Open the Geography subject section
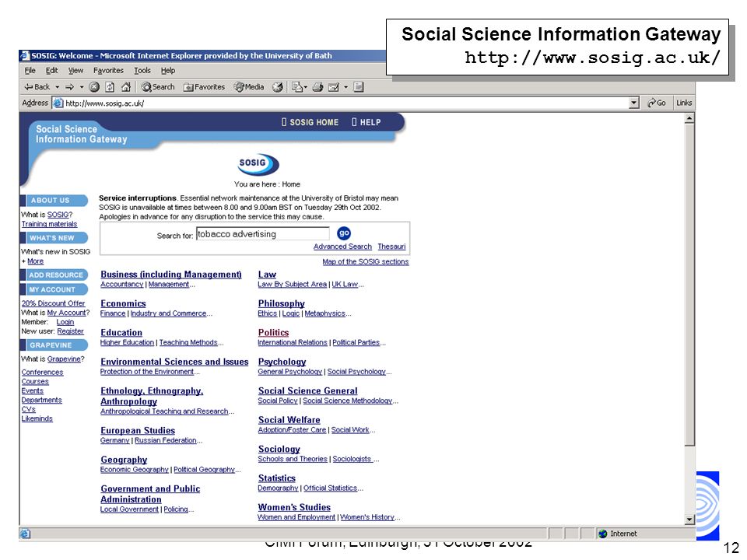 [124, 460]
